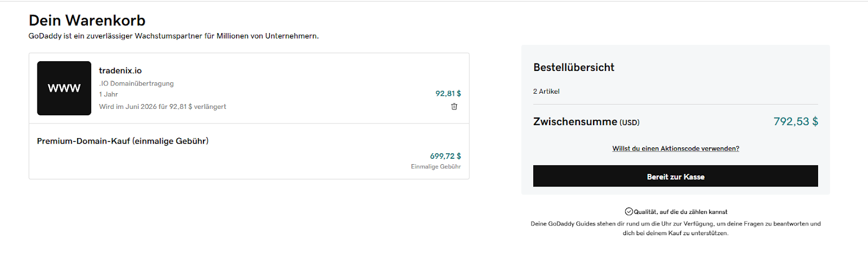This screenshot has width=868, height=279.
Task: Click the checkmark badge beside Qualität text
Action: pyautogui.click(x=629, y=212)
